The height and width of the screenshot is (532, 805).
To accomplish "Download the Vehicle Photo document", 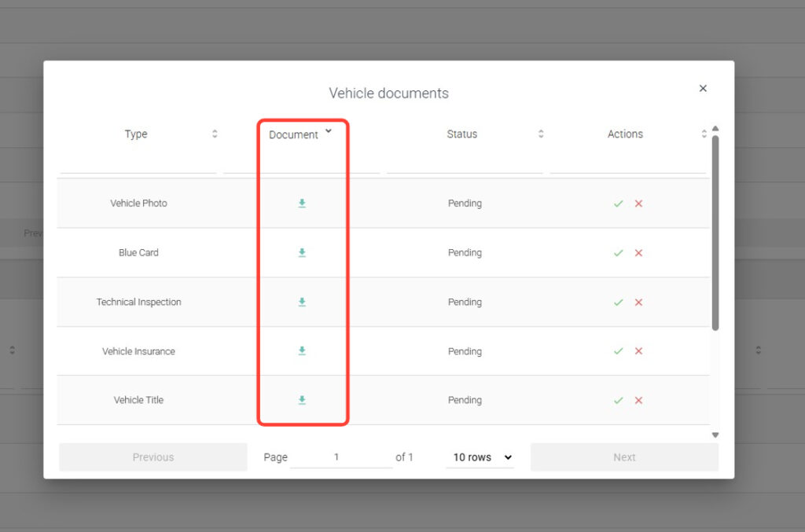I will point(302,204).
